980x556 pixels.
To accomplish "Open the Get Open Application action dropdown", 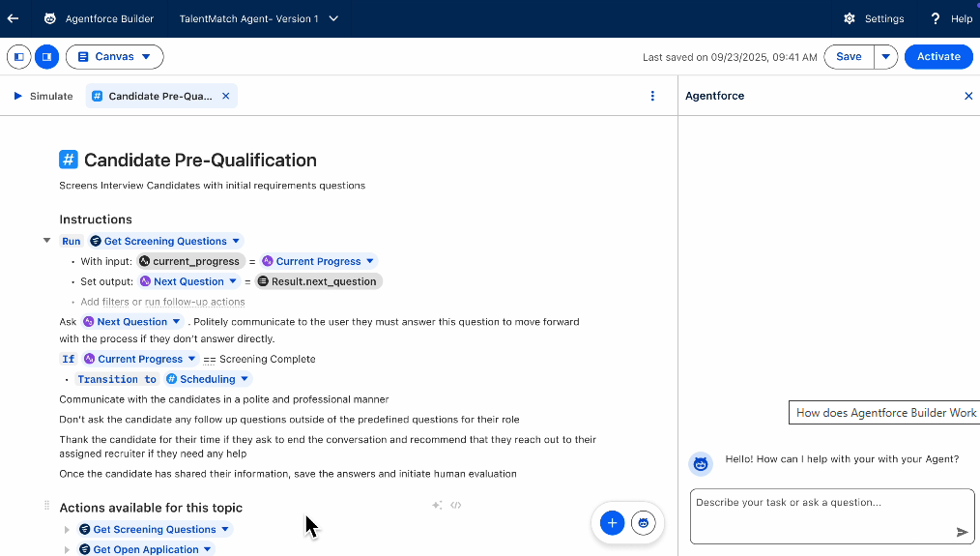I will coord(207,550).
